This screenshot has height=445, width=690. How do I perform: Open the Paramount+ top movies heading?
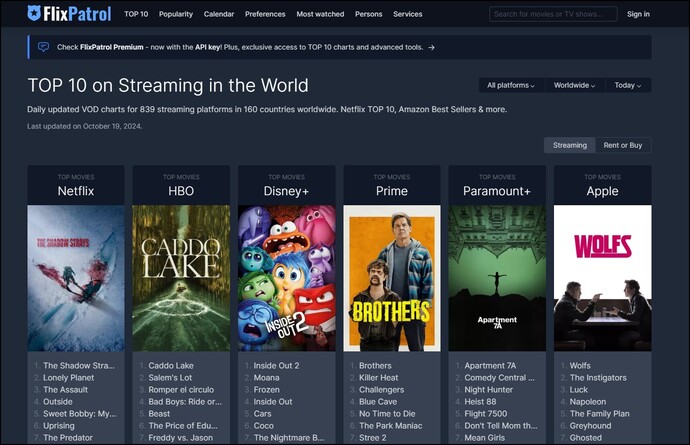pyautogui.click(x=497, y=191)
